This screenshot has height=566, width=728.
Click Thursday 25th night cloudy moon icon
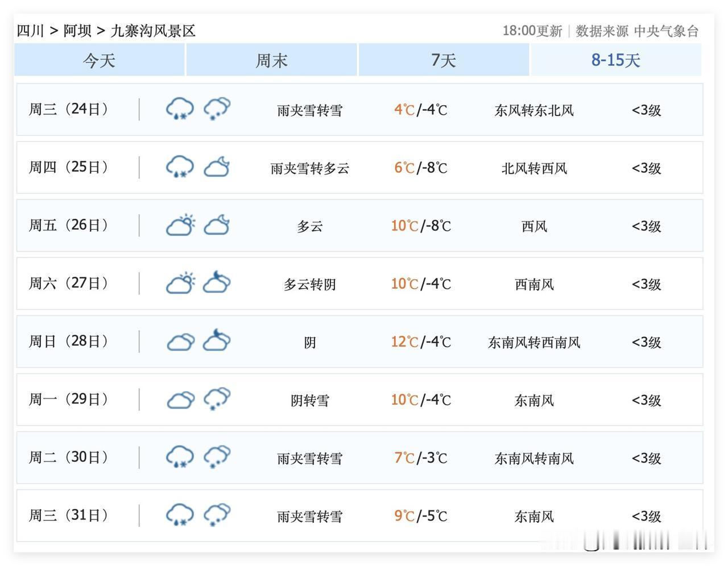pyautogui.click(x=217, y=167)
